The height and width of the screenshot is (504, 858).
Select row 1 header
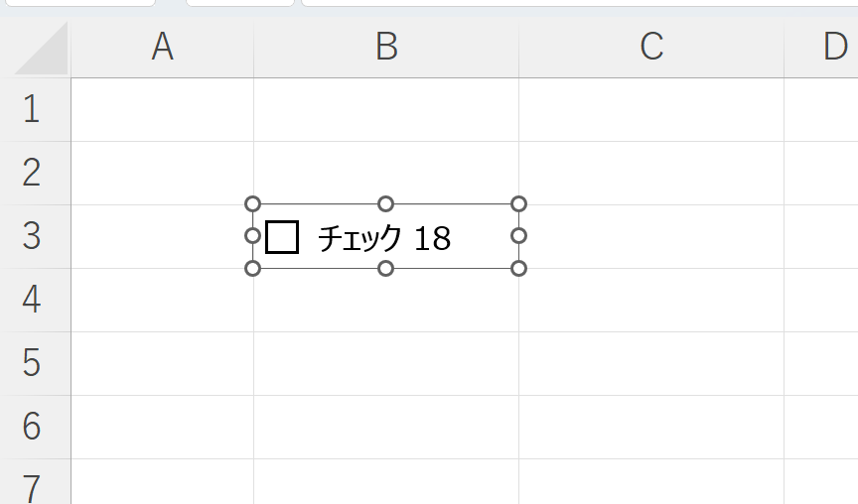32,109
